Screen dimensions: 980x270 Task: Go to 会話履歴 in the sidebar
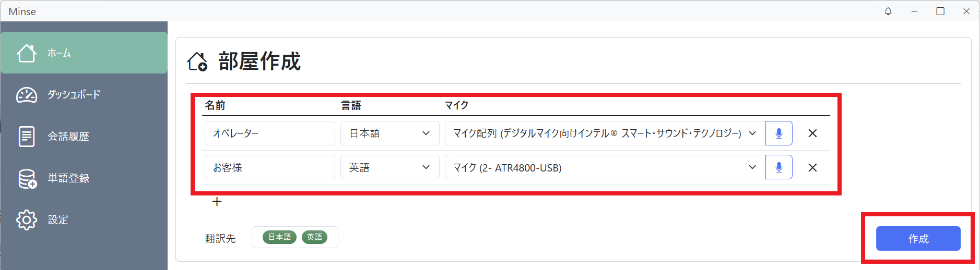68,137
